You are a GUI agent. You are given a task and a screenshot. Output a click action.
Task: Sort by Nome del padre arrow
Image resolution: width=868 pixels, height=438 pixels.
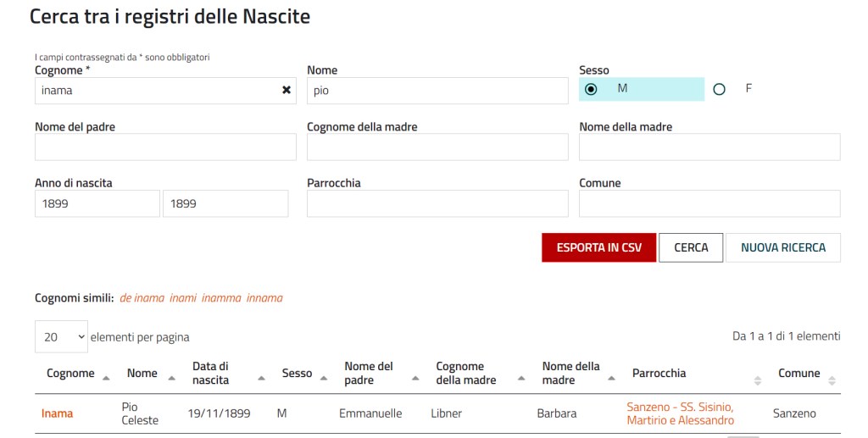(x=417, y=377)
